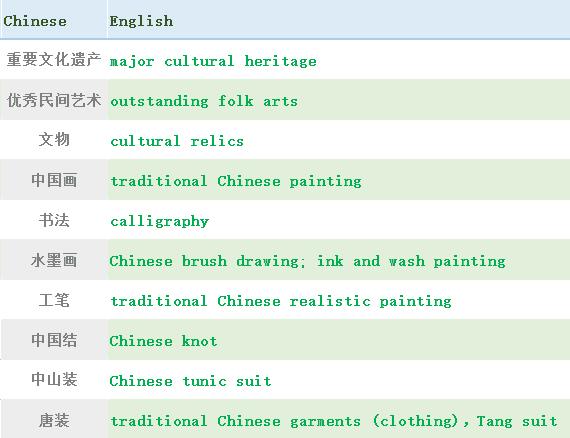The height and width of the screenshot is (438, 570).
Task: Click 'traditional Chinese garments (clothing), Tang suit'
Action: 334,421
